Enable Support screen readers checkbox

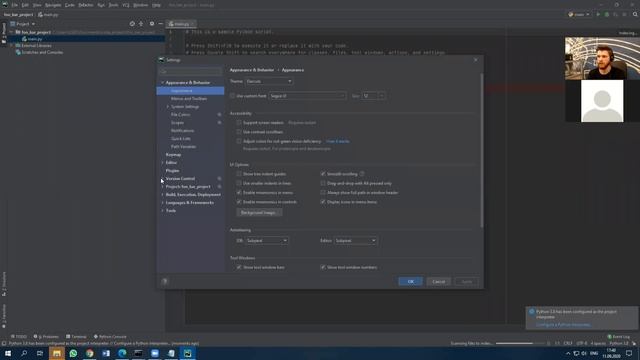coord(239,122)
